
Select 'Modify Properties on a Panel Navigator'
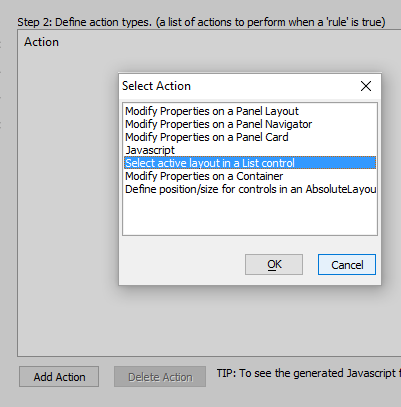pos(250,124)
